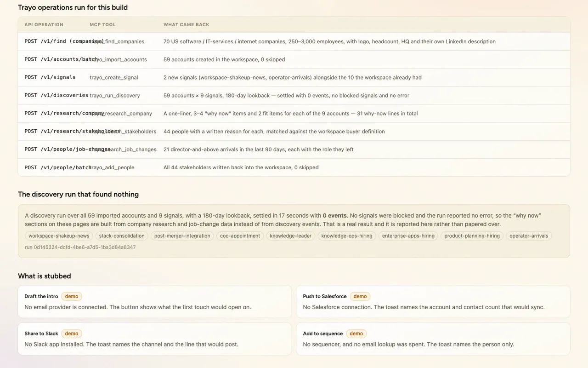This screenshot has width=588, height=368.
Task: Click the Draft the intro card title
Action: (41, 297)
